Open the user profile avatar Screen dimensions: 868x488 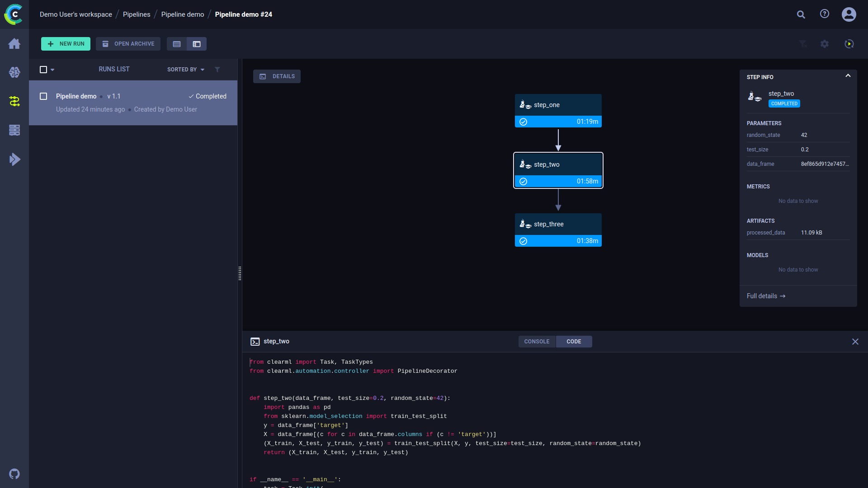click(x=849, y=14)
